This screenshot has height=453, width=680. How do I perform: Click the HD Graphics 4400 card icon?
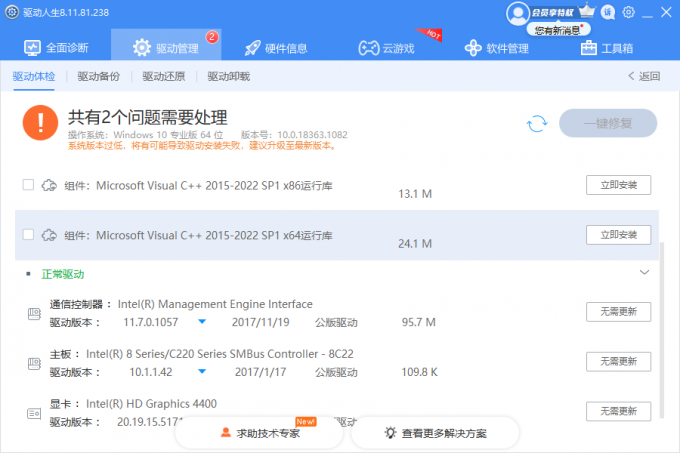click(x=34, y=413)
